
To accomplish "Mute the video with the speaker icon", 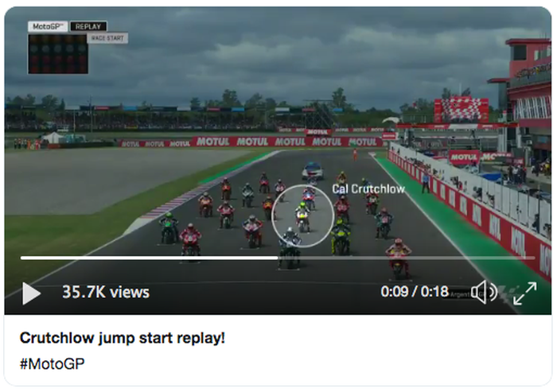I will 484,293.
